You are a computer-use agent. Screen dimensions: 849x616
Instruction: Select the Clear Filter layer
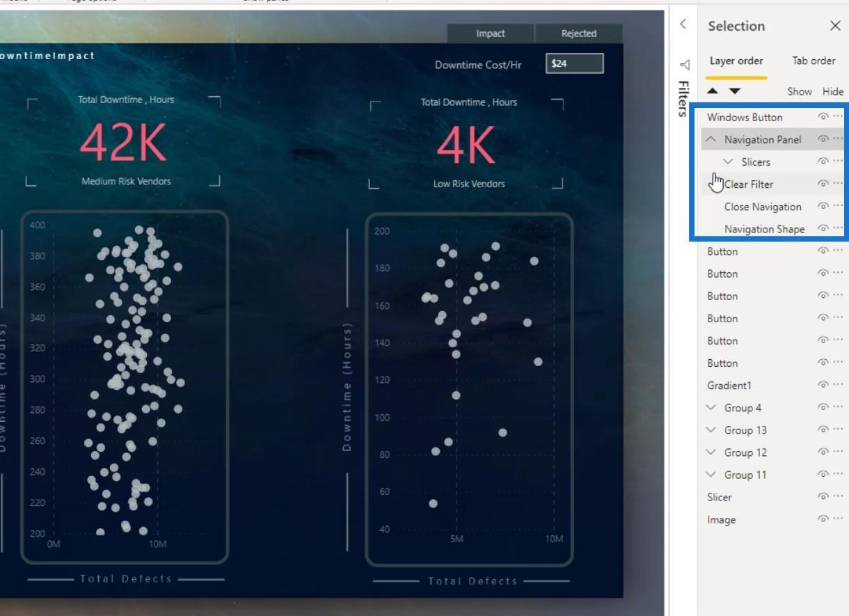point(749,184)
